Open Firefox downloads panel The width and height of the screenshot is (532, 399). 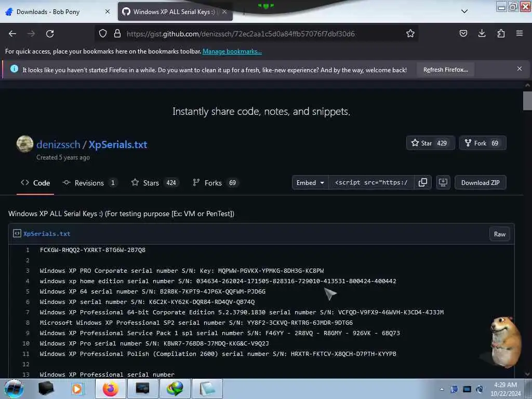coord(482,34)
